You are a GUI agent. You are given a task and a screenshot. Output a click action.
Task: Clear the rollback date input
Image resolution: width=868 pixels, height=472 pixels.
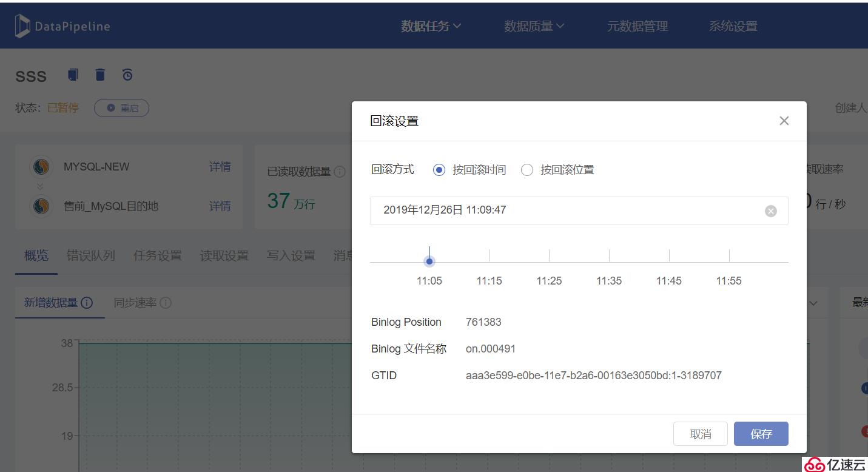771,211
